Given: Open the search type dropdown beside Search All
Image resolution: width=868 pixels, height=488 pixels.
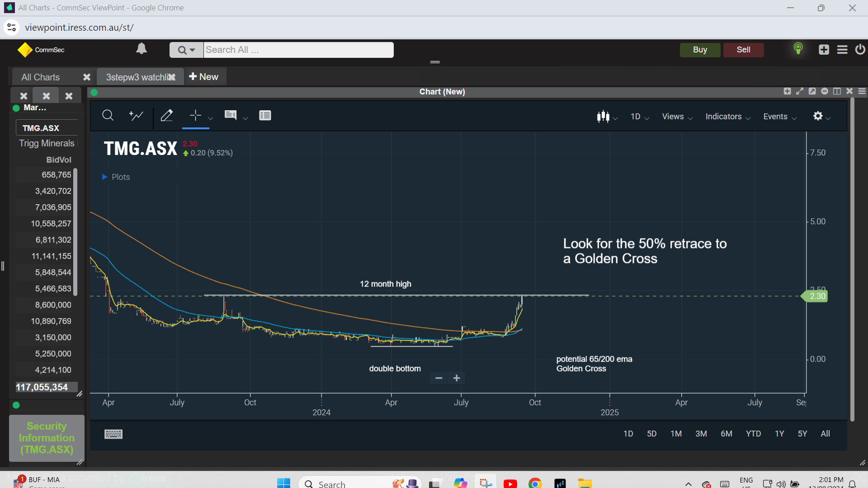Looking at the screenshot, I should click(x=186, y=50).
